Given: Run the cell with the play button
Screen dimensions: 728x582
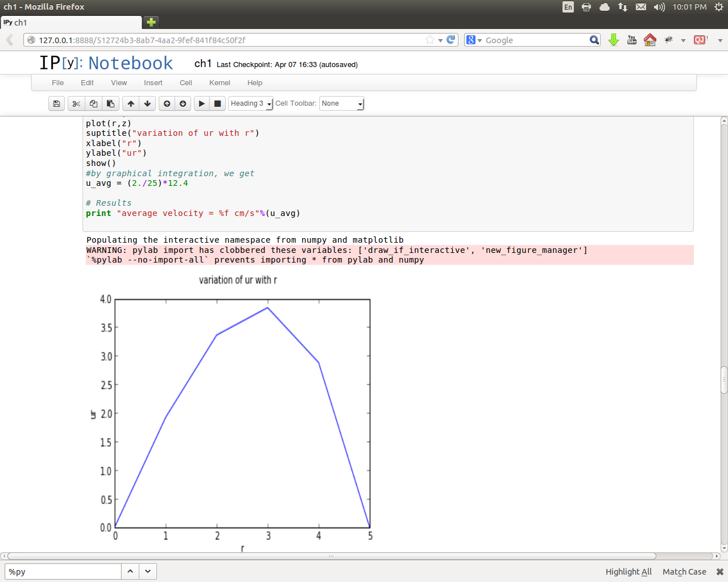Looking at the screenshot, I should click(x=201, y=103).
